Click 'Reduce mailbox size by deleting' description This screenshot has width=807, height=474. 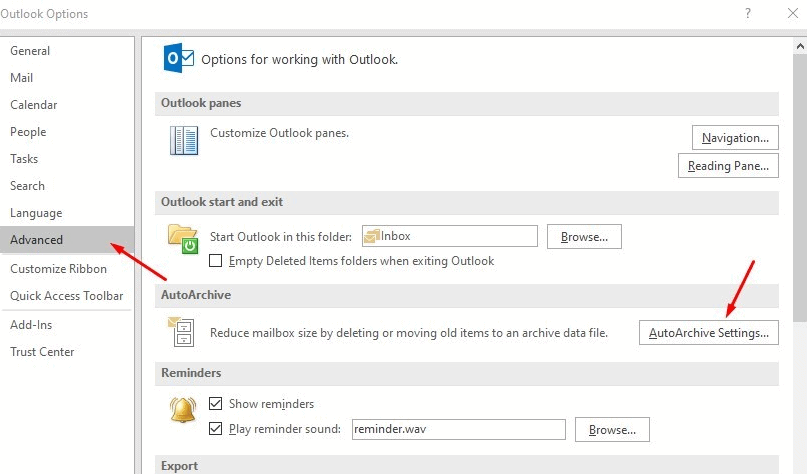(x=409, y=333)
